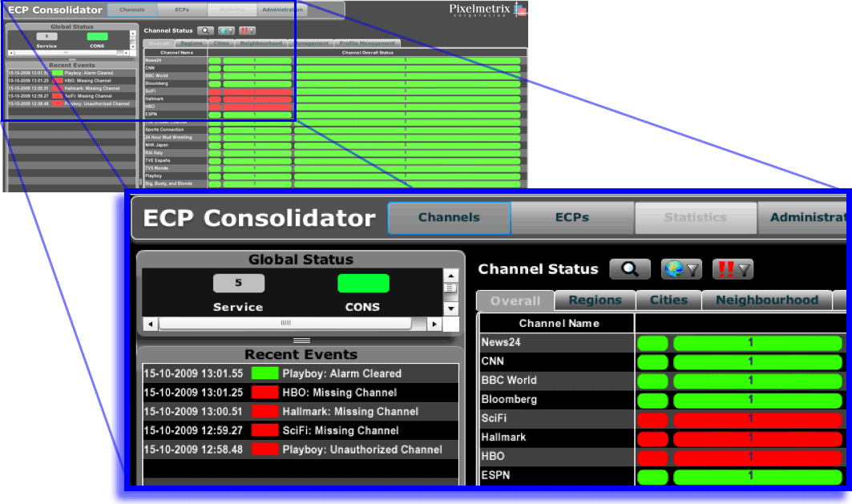Select the ESPN channel name, enlarged view
Screen dimensions: 852x504
tap(495, 476)
